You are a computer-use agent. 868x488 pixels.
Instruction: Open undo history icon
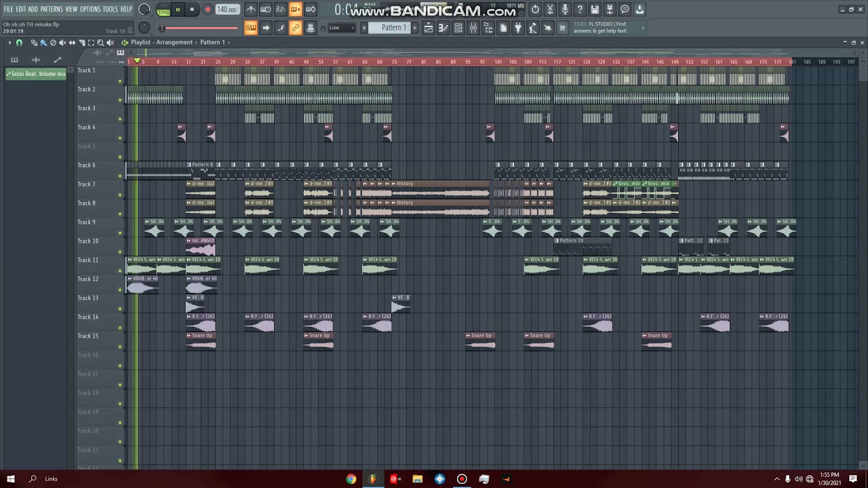pyautogui.click(x=535, y=9)
